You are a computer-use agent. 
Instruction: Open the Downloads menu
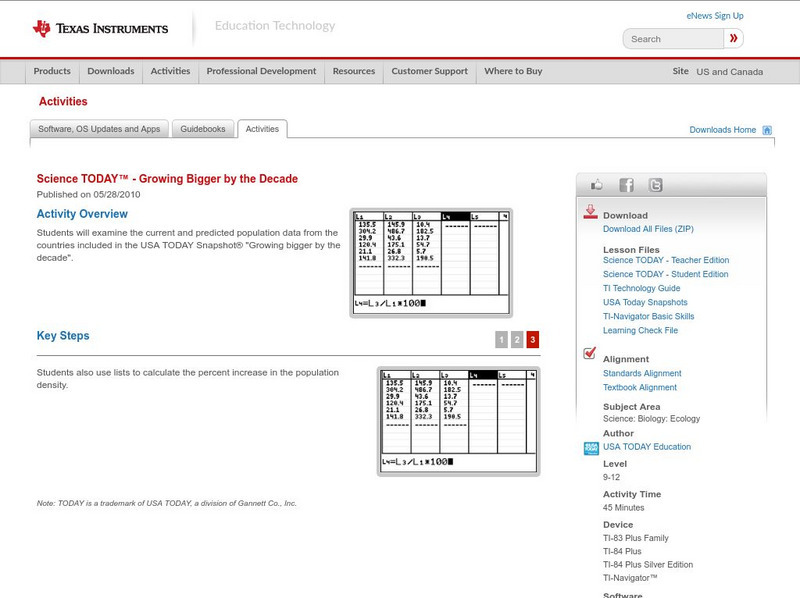coord(111,71)
